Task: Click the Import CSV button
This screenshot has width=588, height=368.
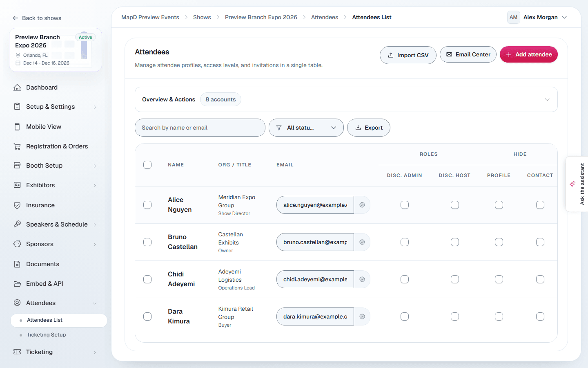Action: [408, 55]
